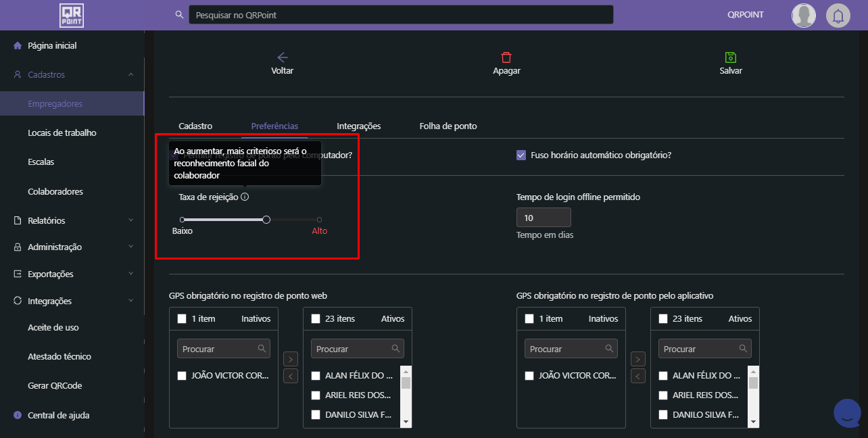Open the Folha de ponto tab
The height and width of the screenshot is (438, 868).
[448, 126]
